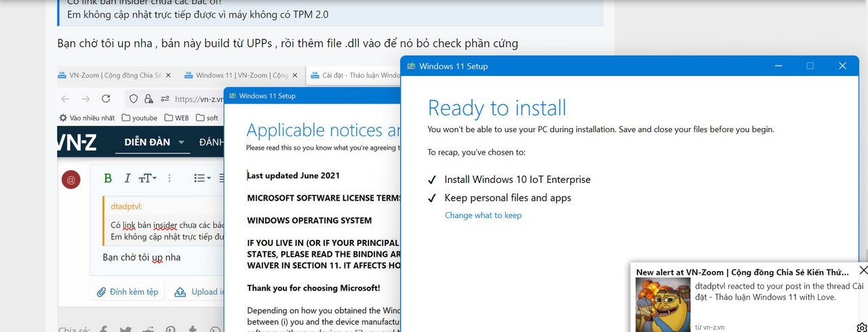Click the Setup icon in 'Ready to install' titlebar

click(411, 66)
